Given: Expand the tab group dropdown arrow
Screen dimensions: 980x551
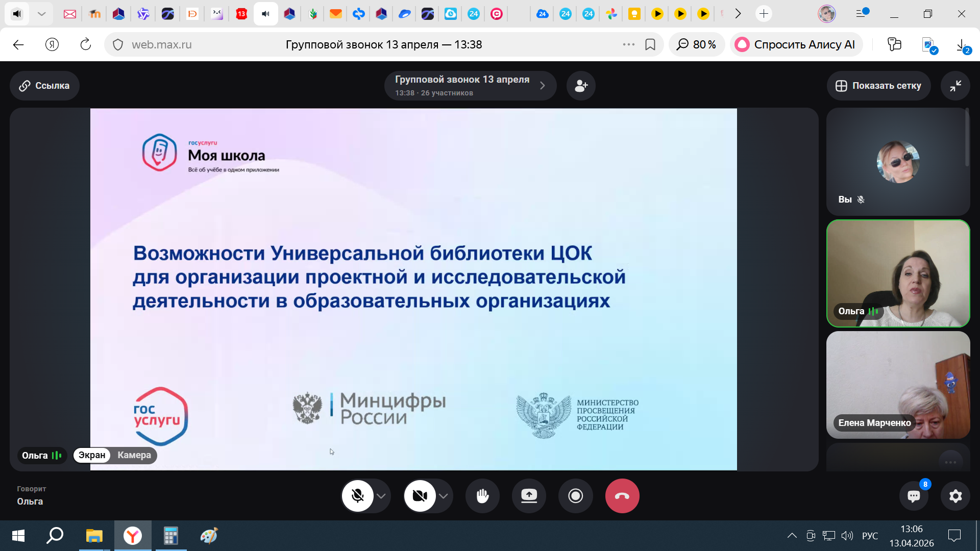Looking at the screenshot, I should point(42,14).
